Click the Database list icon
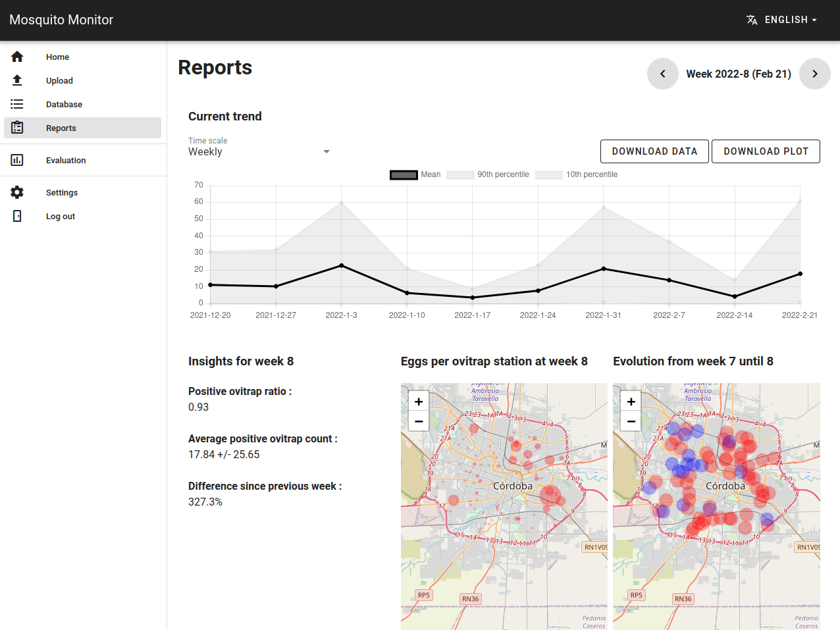Viewport: 840px width, 630px height. coord(17,105)
